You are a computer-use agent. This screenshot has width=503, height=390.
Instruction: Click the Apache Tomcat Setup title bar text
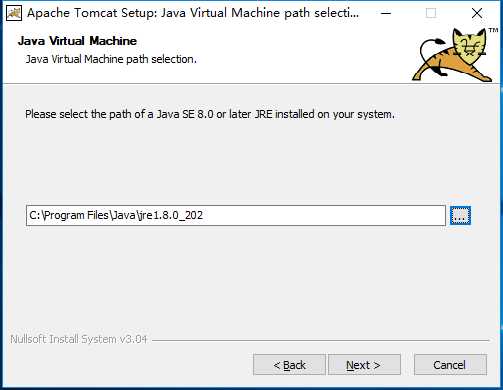click(193, 13)
